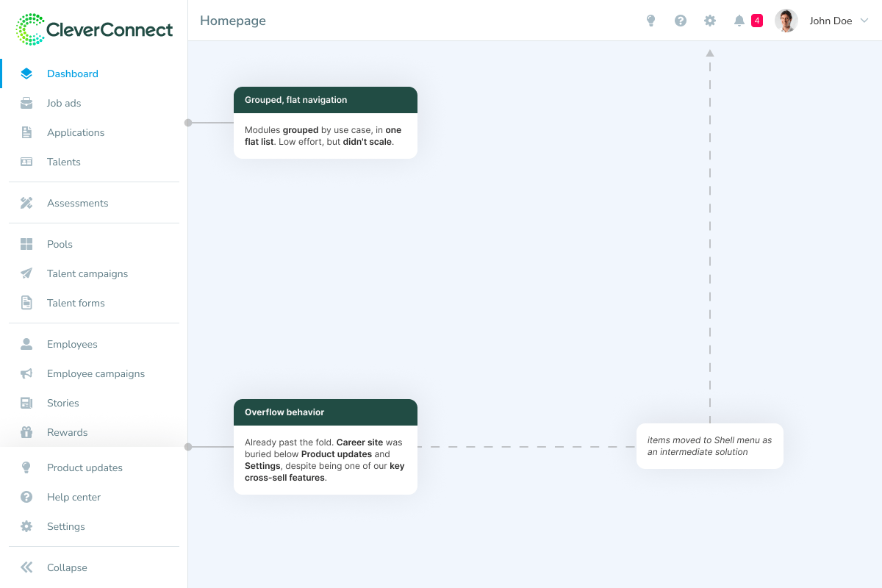Click the Talent forms file icon
Viewport: 882px width, 588px height.
[x=26, y=303]
